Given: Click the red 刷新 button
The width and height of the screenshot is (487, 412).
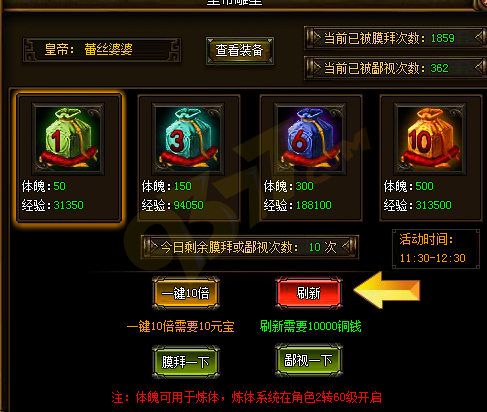Looking at the screenshot, I should [x=309, y=293].
